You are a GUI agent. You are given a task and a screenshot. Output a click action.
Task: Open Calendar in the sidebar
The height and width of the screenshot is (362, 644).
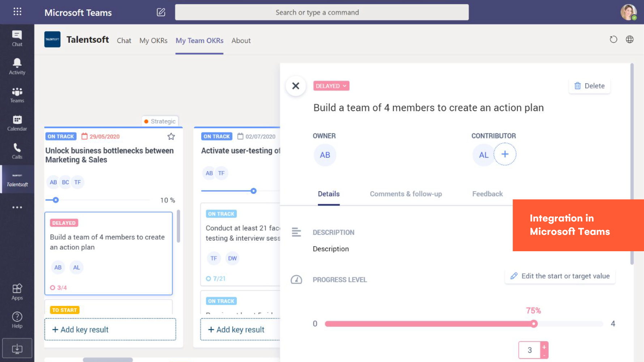(x=17, y=123)
